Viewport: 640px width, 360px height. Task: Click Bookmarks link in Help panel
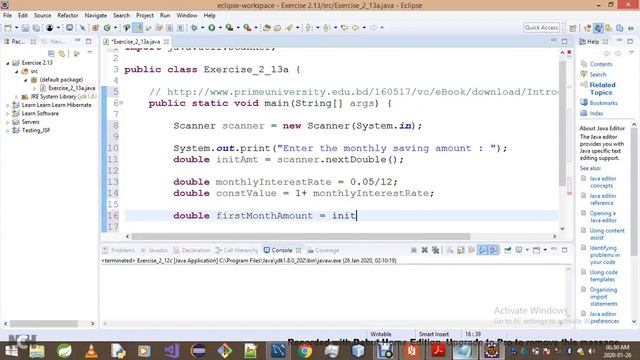coord(603,103)
